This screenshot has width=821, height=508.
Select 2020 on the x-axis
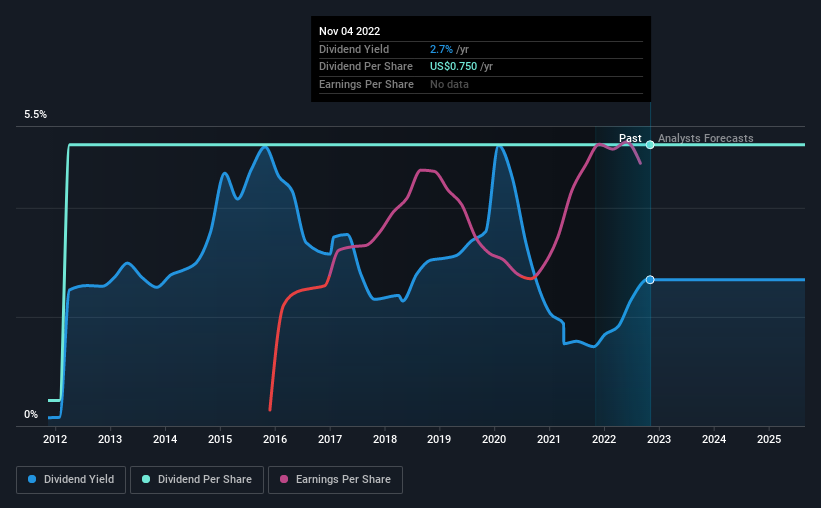495,439
